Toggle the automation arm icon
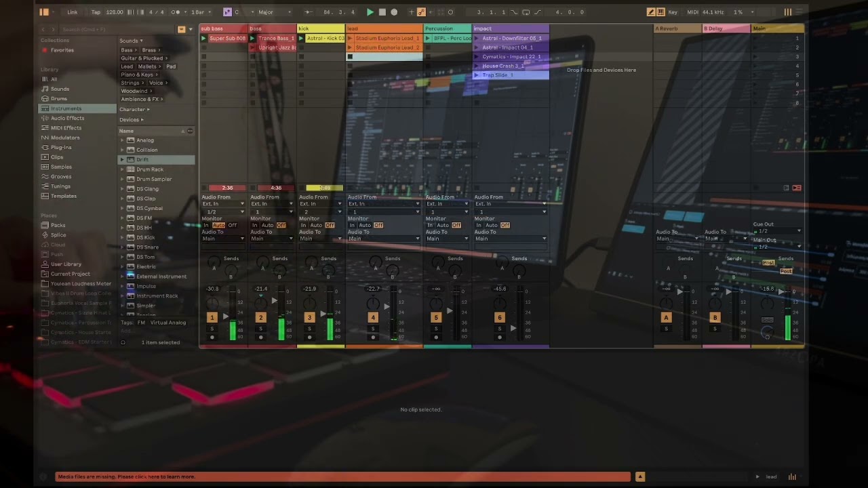The width and height of the screenshot is (868, 488). [x=421, y=12]
